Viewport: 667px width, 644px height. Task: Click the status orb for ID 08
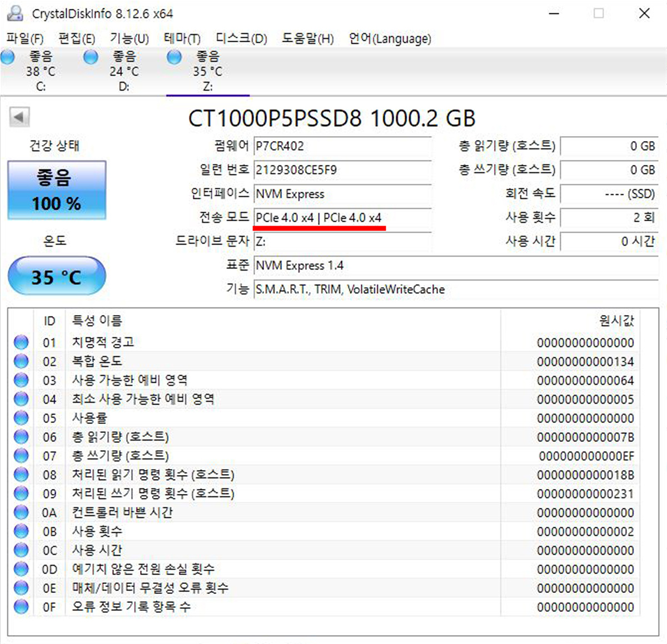pyautogui.click(x=21, y=475)
